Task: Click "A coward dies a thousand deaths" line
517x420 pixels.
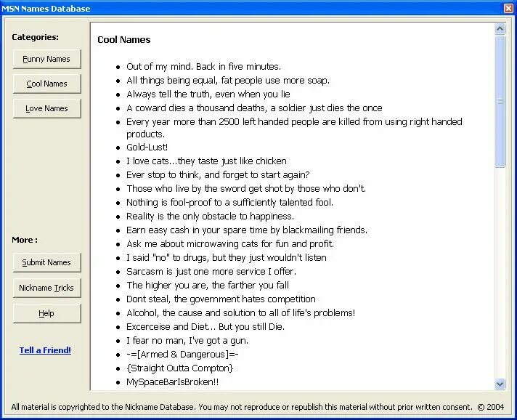Action: (254, 108)
